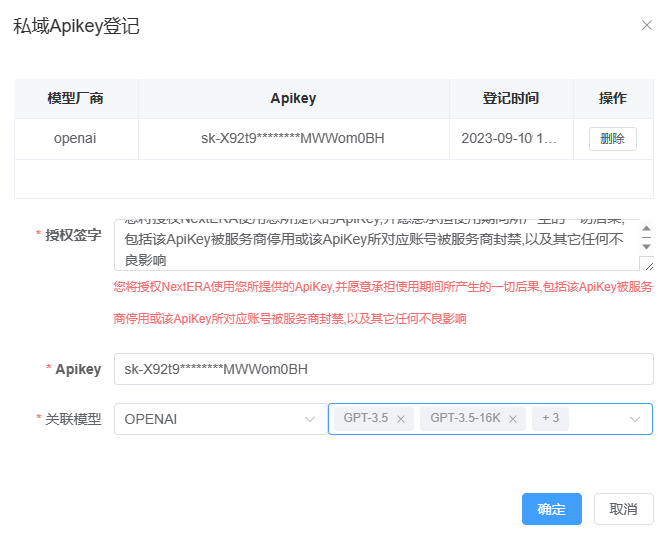Screen dimensions: 669x538
Task: Remove the GPT-3.5-16K model tag
Action: coord(512,419)
